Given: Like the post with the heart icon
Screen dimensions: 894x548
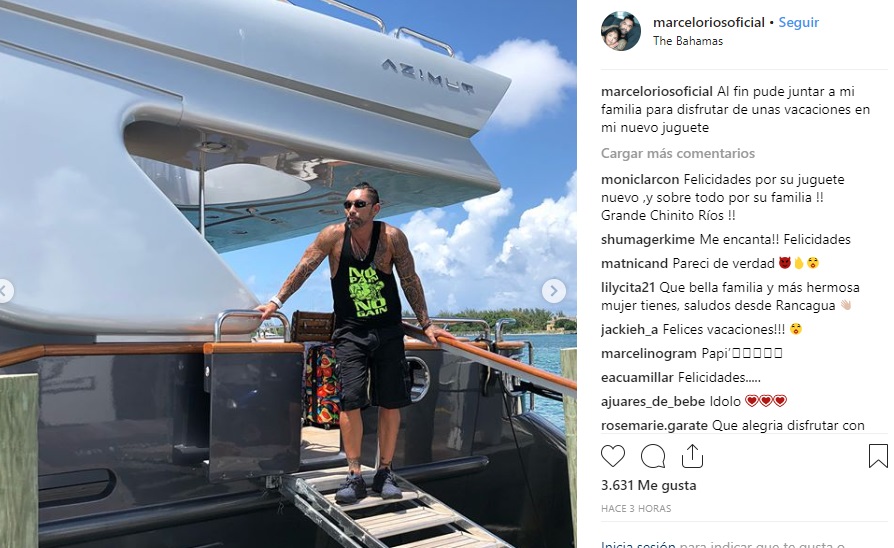Looking at the screenshot, I should tap(613, 456).
